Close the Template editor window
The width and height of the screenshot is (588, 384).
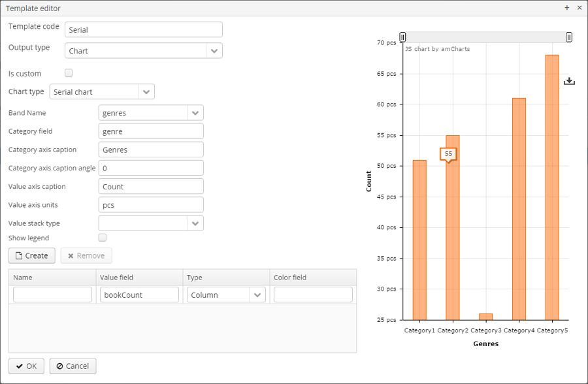[x=580, y=8]
